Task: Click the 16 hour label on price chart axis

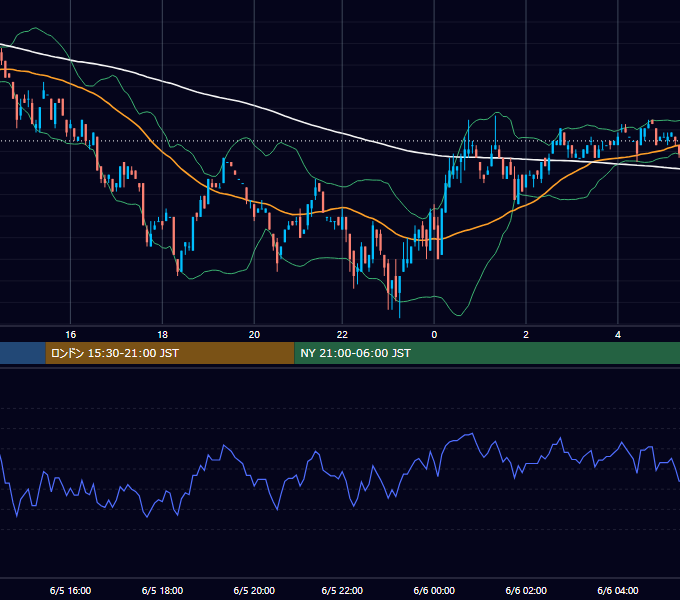Action: pyautogui.click(x=70, y=335)
